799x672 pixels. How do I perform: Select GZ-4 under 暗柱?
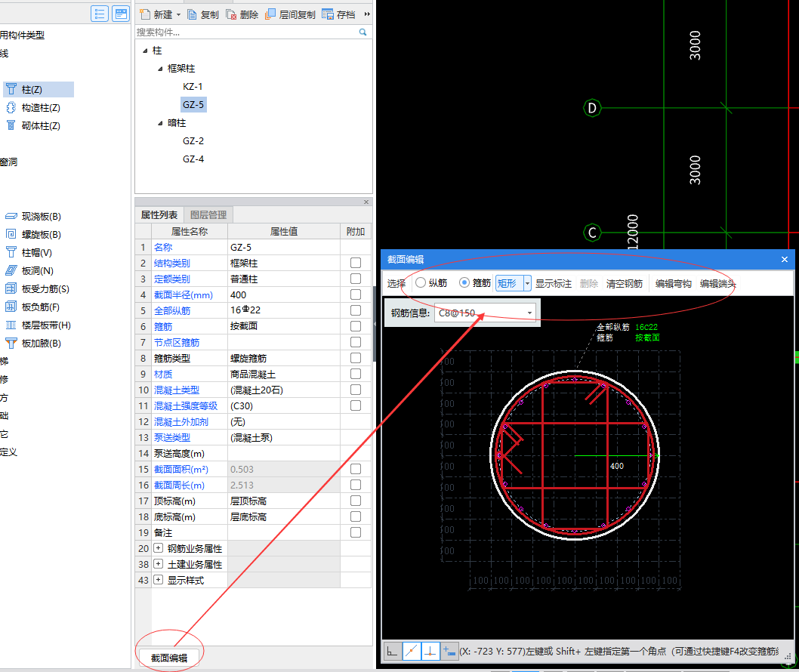pos(193,159)
